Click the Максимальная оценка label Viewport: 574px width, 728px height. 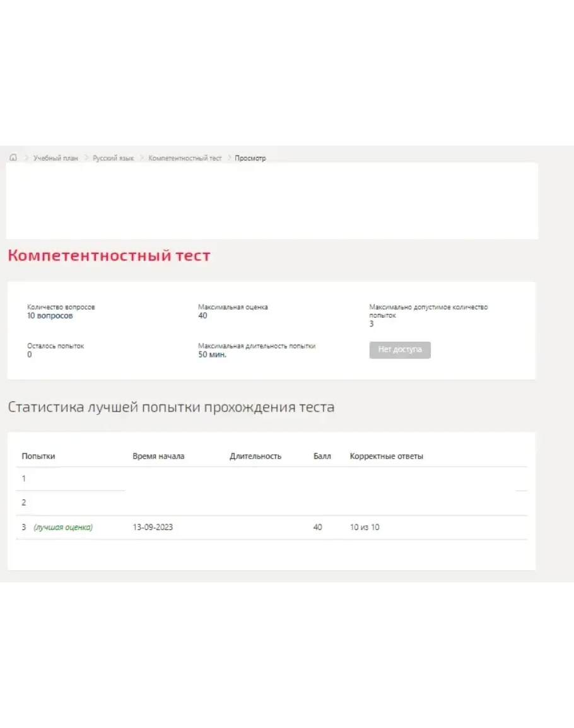233,307
